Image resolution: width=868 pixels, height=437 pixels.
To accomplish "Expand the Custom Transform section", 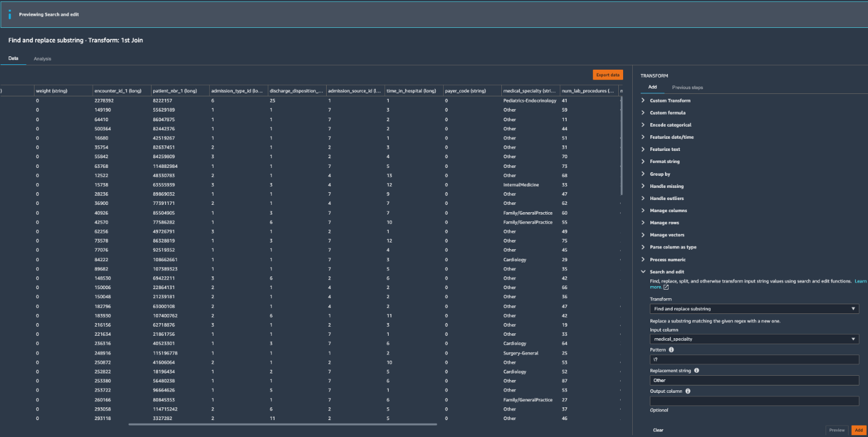I will [670, 101].
